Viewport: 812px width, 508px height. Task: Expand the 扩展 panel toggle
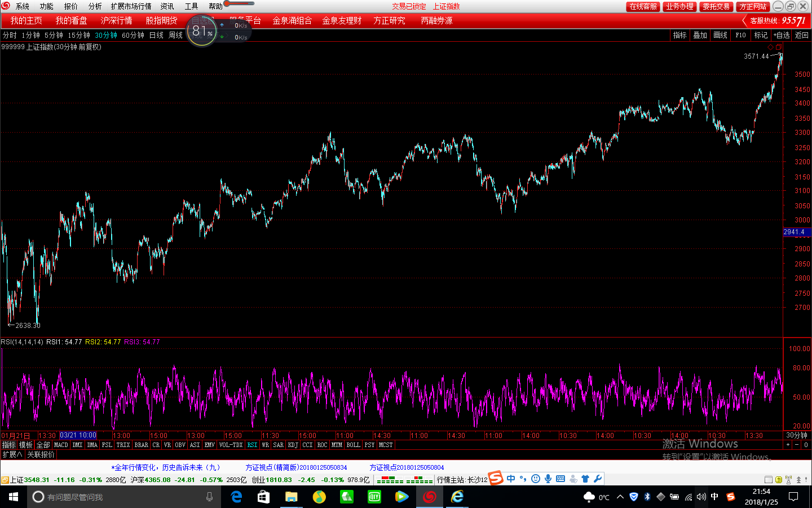12,454
